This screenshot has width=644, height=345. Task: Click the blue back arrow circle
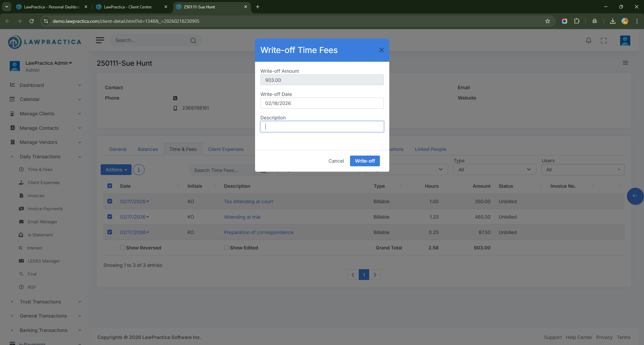tap(635, 196)
